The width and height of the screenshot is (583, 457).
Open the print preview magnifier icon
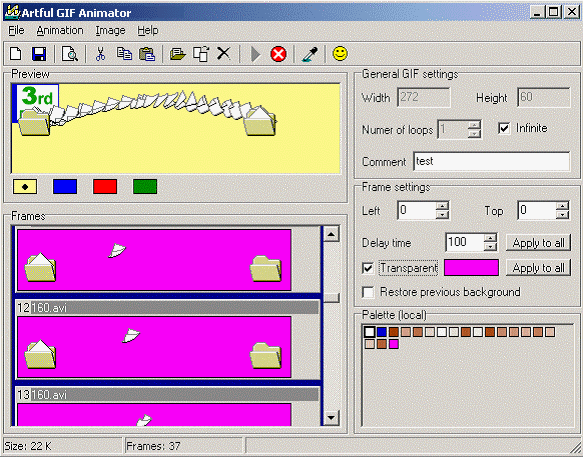click(70, 54)
